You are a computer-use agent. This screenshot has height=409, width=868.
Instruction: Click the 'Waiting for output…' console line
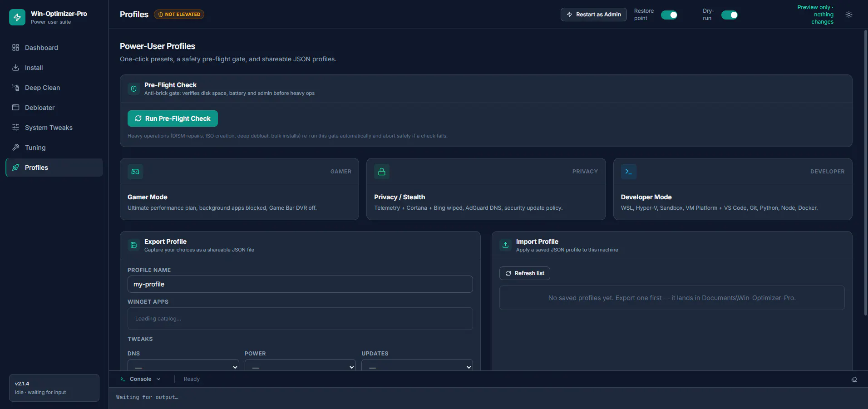pos(147,397)
